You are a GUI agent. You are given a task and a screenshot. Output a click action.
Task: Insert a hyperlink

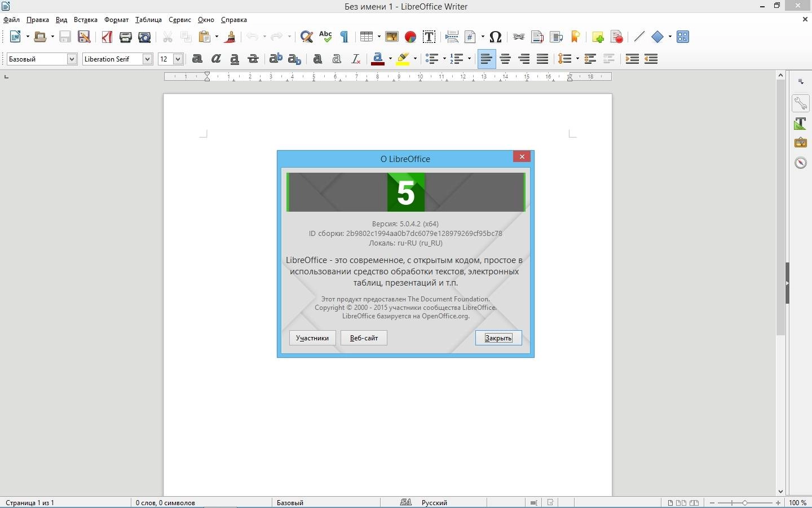519,37
